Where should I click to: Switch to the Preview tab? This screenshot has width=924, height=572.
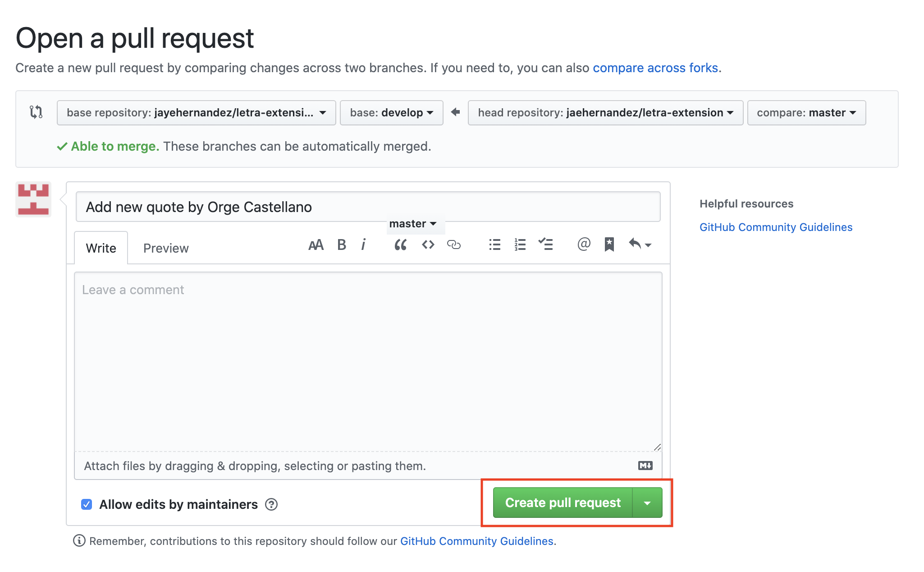coord(166,248)
